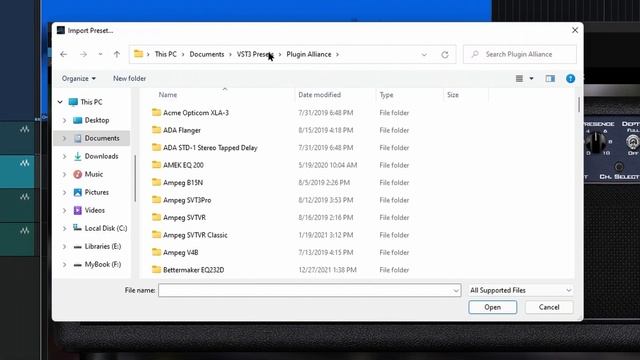The height and width of the screenshot is (360, 640).
Task: Select Plugin Alliance in address breadcrumb
Action: click(309, 54)
